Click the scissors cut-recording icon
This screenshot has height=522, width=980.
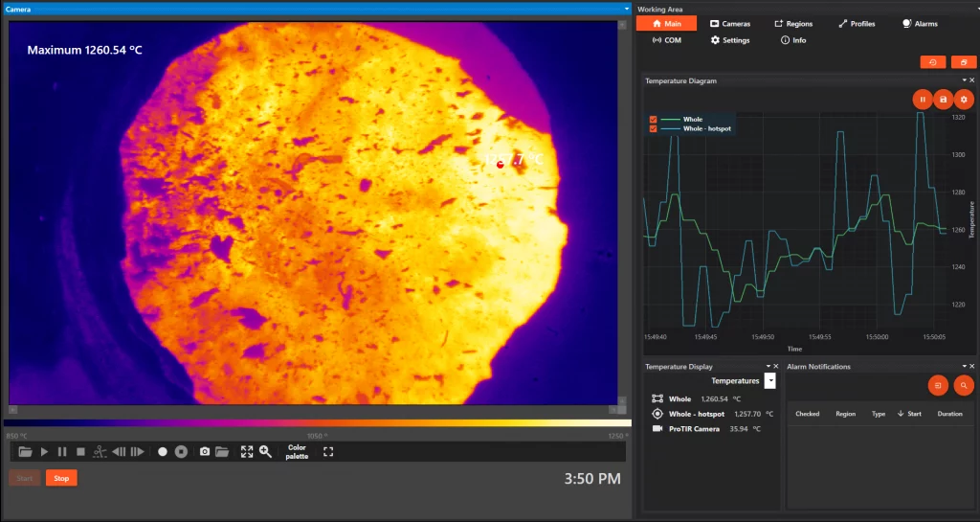coord(100,451)
